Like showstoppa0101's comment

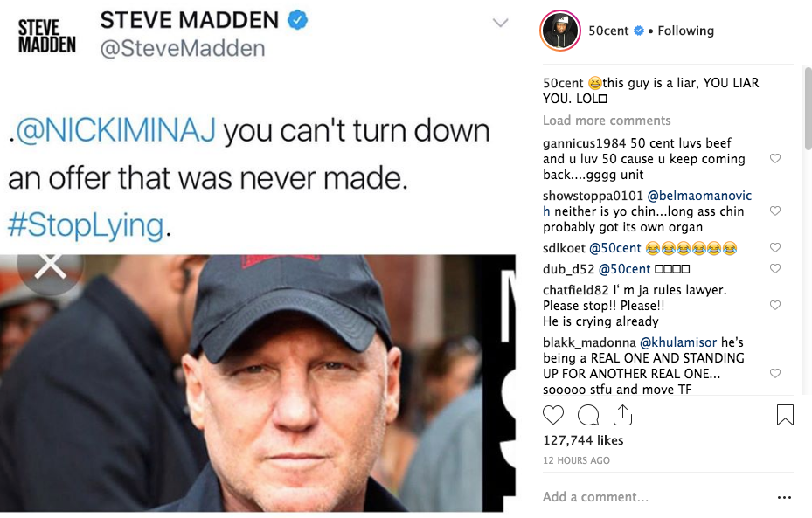(x=775, y=211)
